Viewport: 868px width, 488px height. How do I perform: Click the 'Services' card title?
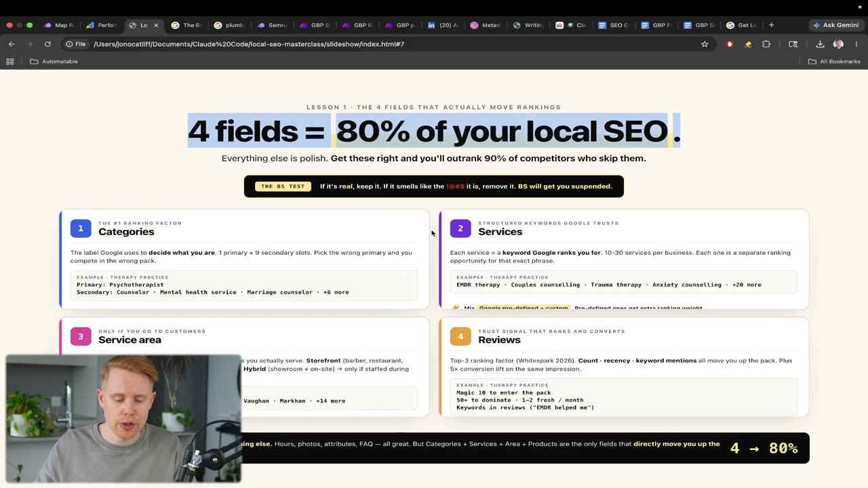pos(500,232)
